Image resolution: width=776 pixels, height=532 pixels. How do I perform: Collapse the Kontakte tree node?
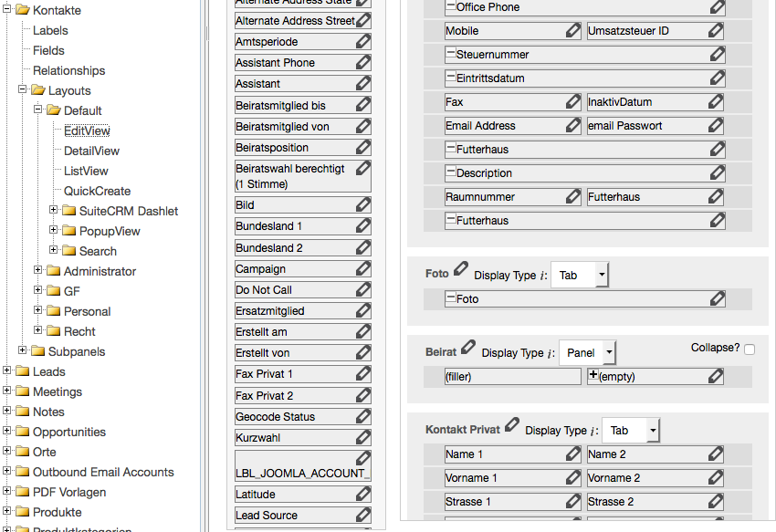click(7, 9)
